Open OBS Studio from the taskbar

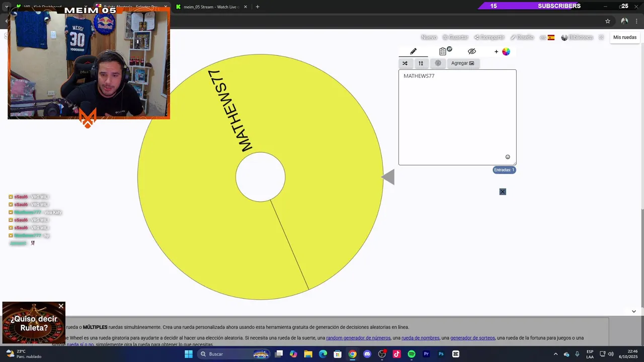point(382,354)
